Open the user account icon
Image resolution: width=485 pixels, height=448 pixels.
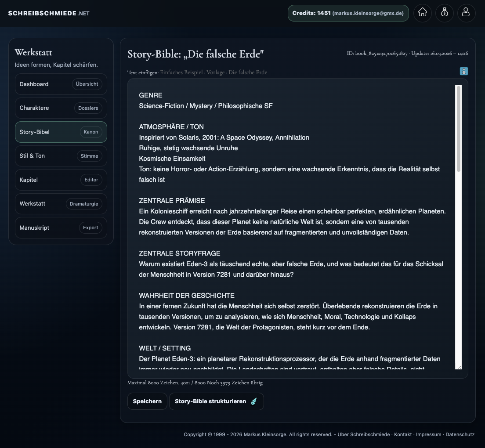[466, 13]
